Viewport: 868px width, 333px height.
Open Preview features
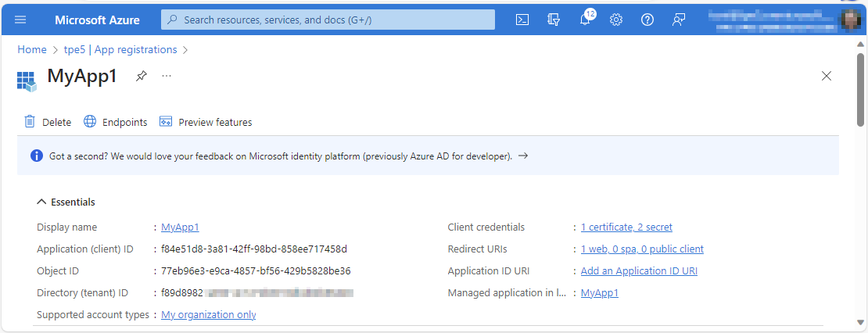tap(206, 122)
